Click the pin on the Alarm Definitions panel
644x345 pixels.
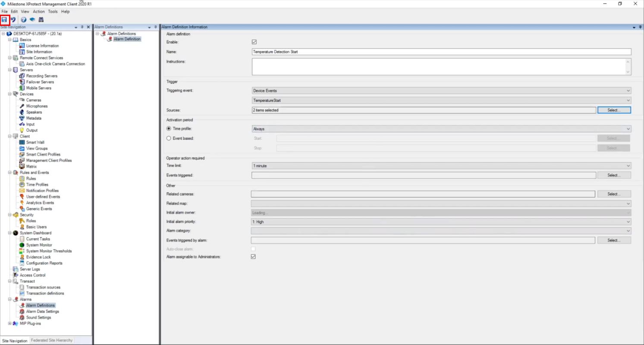155,27
